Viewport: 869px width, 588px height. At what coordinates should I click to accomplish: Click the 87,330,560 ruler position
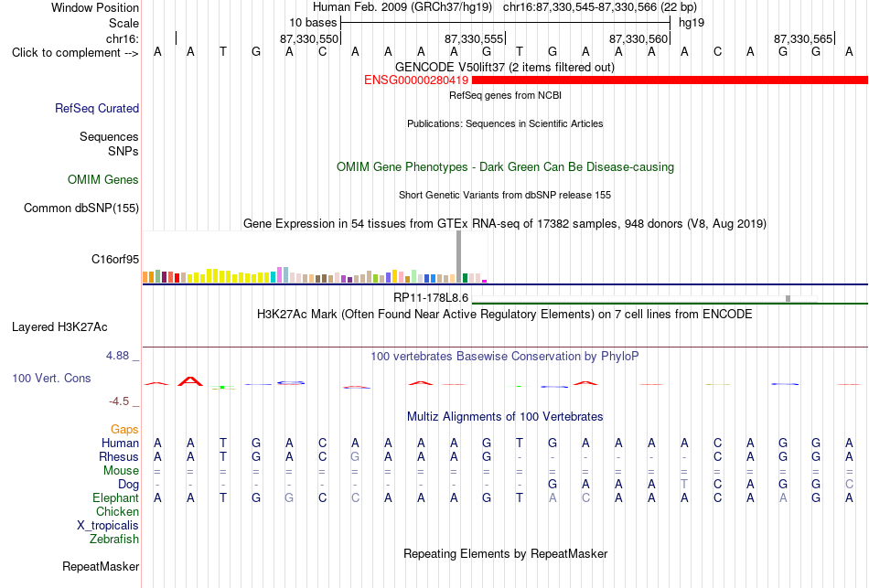pyautogui.click(x=638, y=38)
